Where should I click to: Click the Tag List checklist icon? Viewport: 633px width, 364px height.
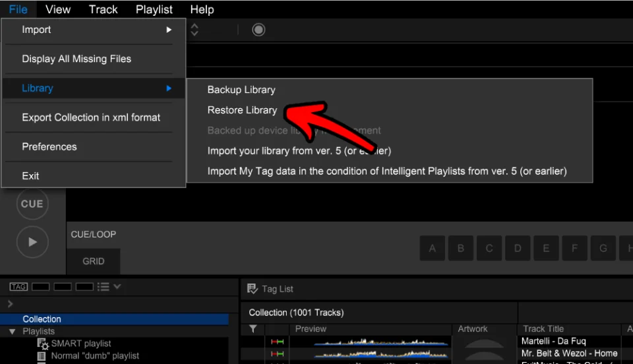coord(253,289)
